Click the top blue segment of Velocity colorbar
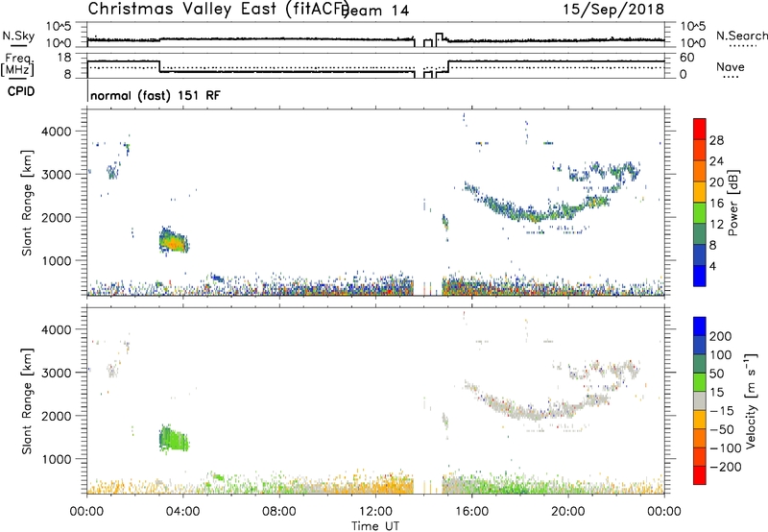 tap(700, 326)
